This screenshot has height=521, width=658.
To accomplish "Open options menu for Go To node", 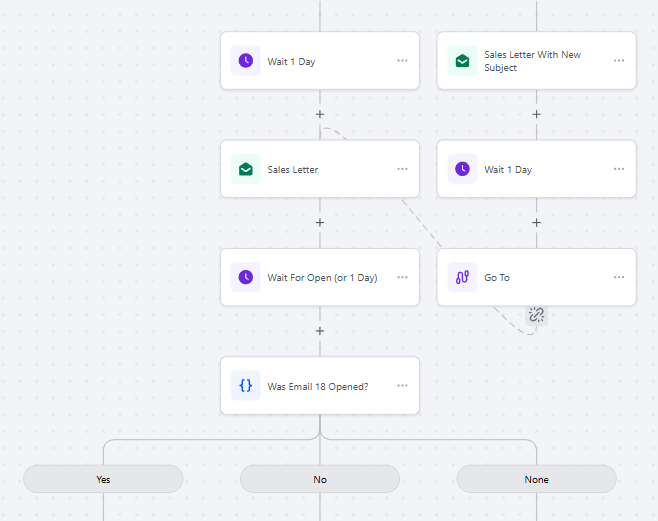I will point(619,277).
